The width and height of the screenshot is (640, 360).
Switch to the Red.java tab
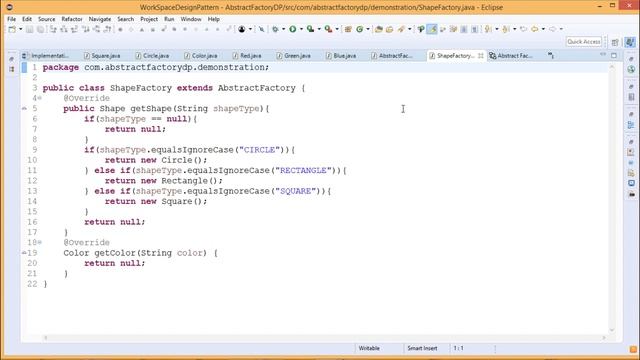(247, 56)
